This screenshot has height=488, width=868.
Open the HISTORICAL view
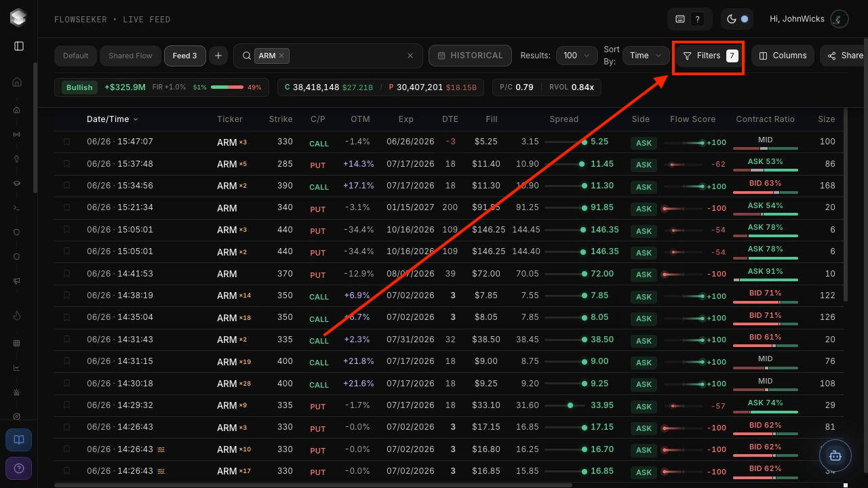[x=470, y=56]
